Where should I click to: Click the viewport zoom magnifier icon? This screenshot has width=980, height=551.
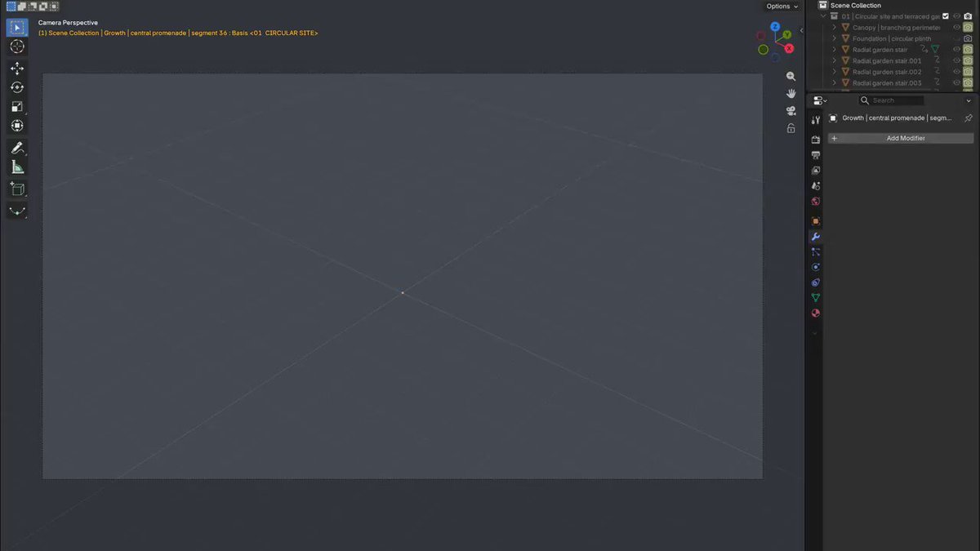(x=791, y=76)
